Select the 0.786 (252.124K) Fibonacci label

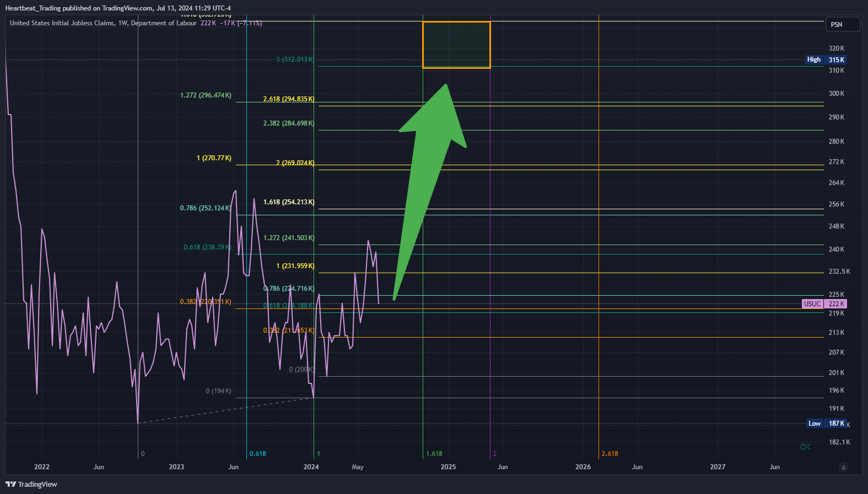tap(206, 208)
